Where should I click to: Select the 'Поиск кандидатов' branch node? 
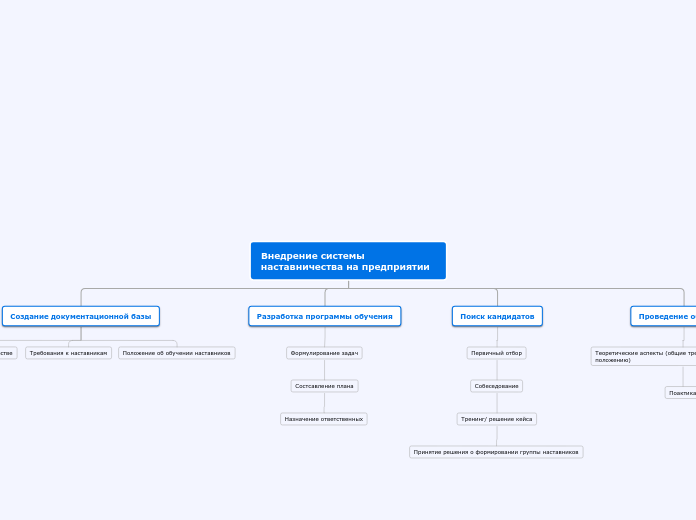point(497,316)
